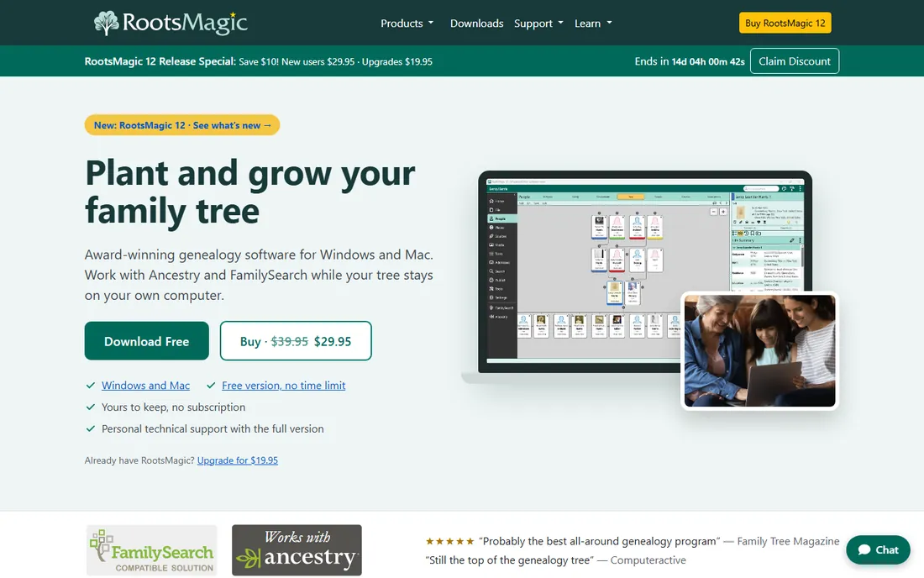
Task: Open the 'Free version, no time limit' link
Action: (x=283, y=386)
